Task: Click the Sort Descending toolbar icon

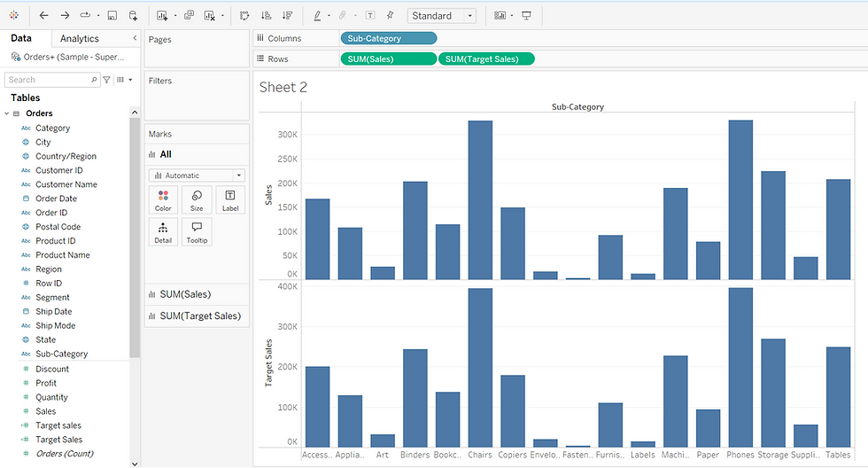Action: click(287, 15)
